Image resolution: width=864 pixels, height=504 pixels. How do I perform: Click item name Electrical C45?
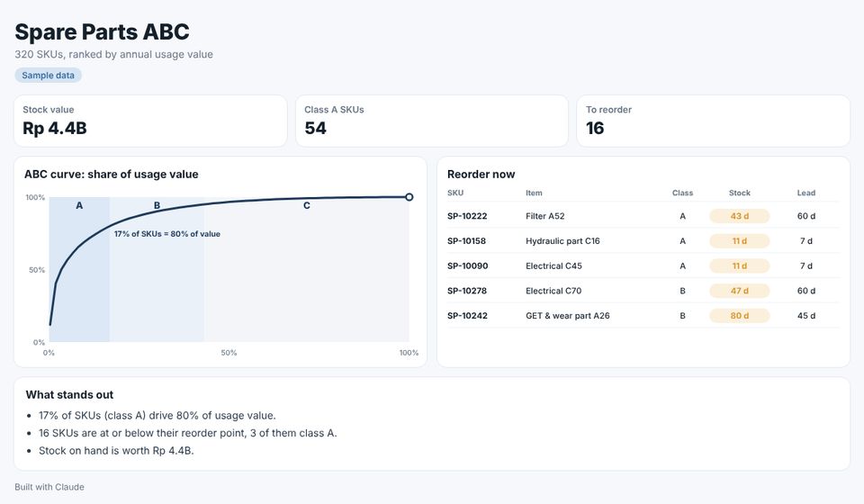[553, 265]
